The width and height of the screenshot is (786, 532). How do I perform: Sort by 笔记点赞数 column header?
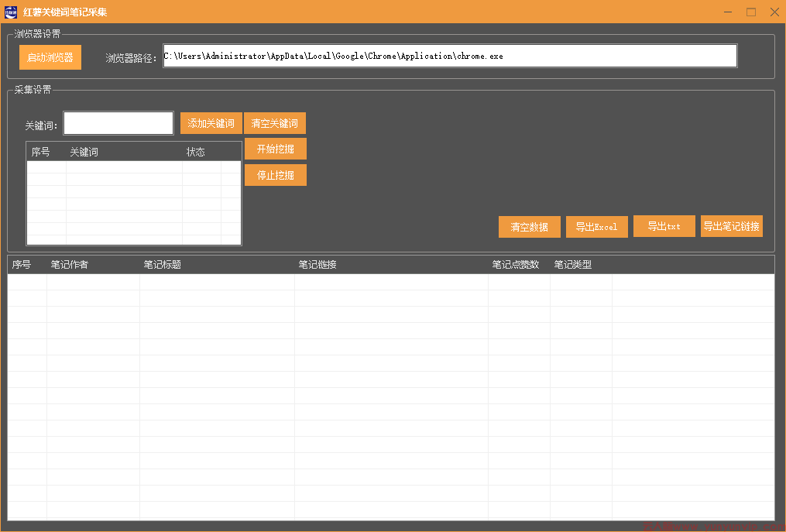tap(519, 265)
